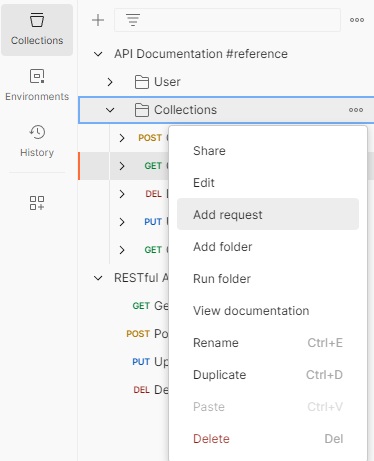Open the three-dot options beside search bar
374x461 pixels.
(x=357, y=20)
